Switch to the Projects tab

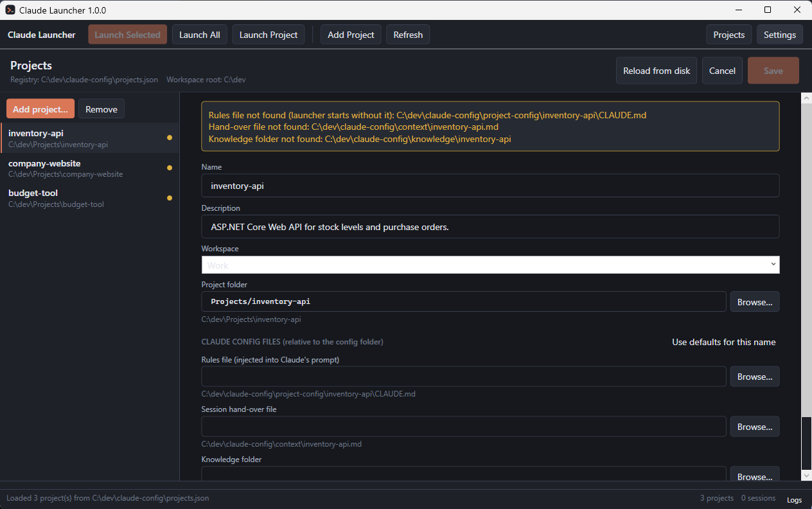[x=729, y=35]
